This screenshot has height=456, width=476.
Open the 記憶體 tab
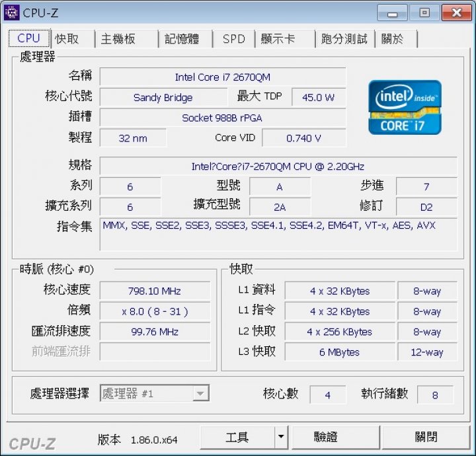[x=185, y=39]
